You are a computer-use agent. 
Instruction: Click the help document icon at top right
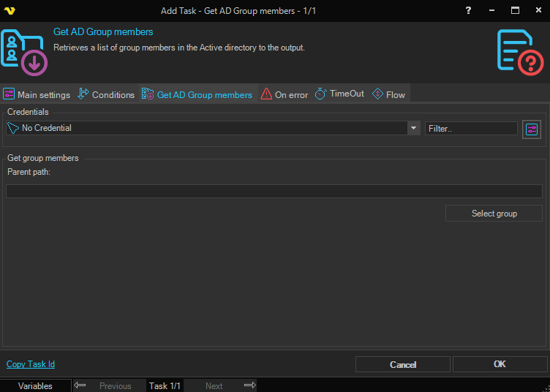pyautogui.click(x=520, y=52)
